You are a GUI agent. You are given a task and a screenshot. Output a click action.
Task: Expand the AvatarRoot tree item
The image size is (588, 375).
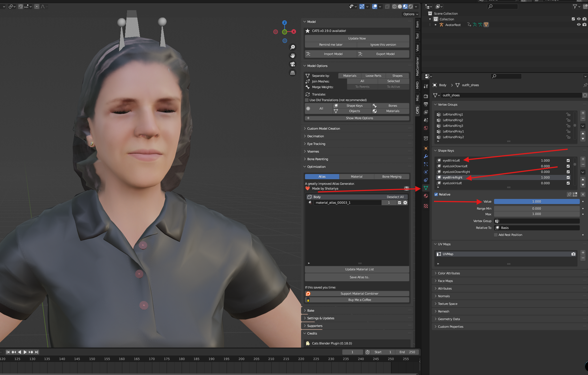coord(436,25)
